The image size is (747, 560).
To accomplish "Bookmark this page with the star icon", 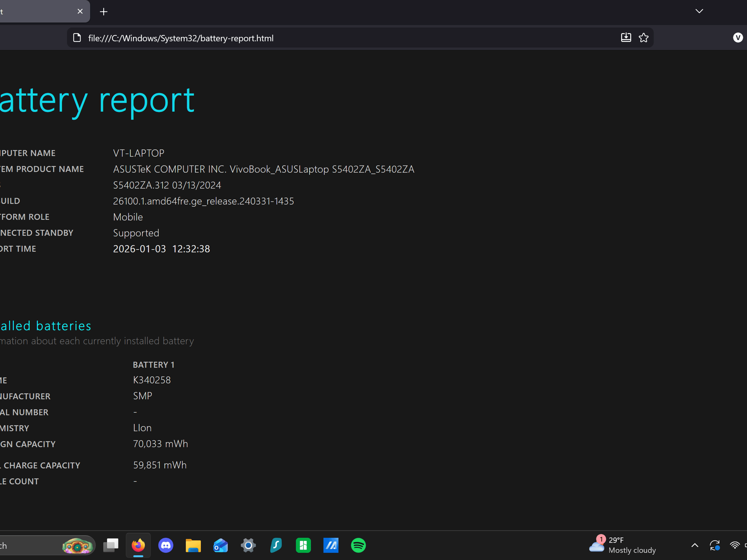I will tap(643, 38).
